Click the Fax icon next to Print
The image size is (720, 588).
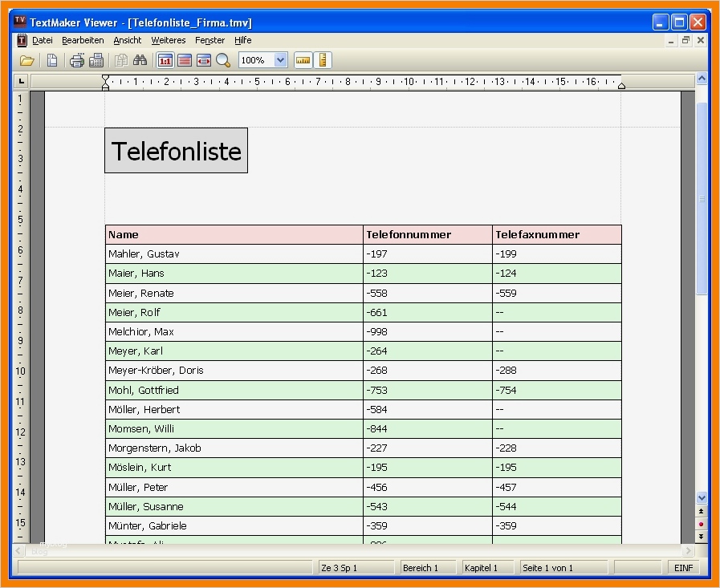point(96,60)
